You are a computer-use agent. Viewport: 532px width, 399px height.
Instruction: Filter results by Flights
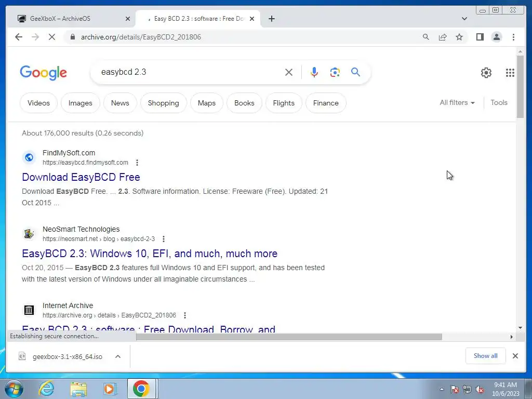(284, 103)
